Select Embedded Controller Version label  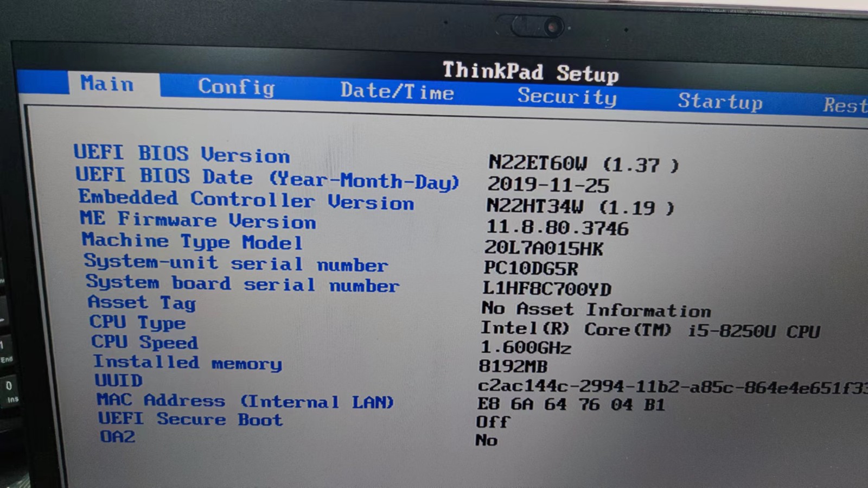click(246, 200)
